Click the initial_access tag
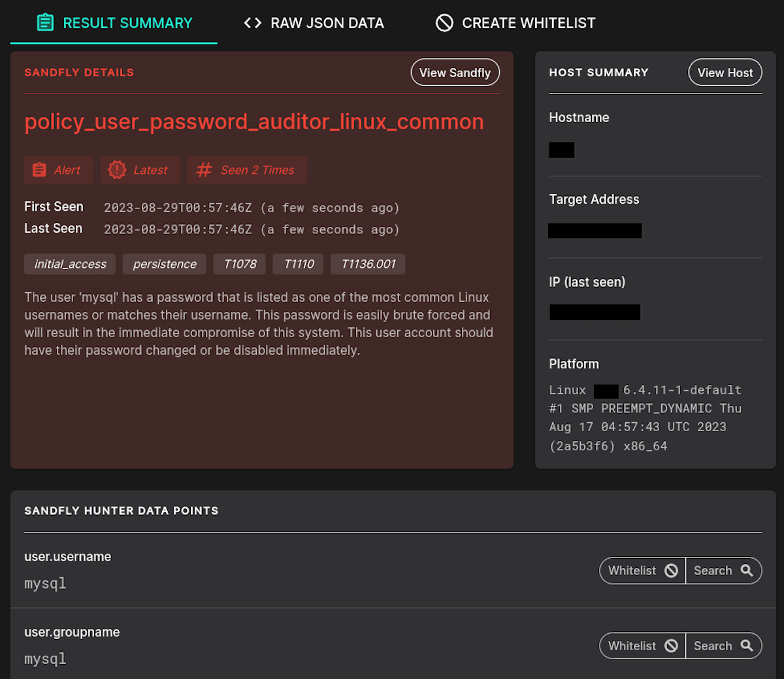Viewport: 784px width, 679px height. [69, 264]
